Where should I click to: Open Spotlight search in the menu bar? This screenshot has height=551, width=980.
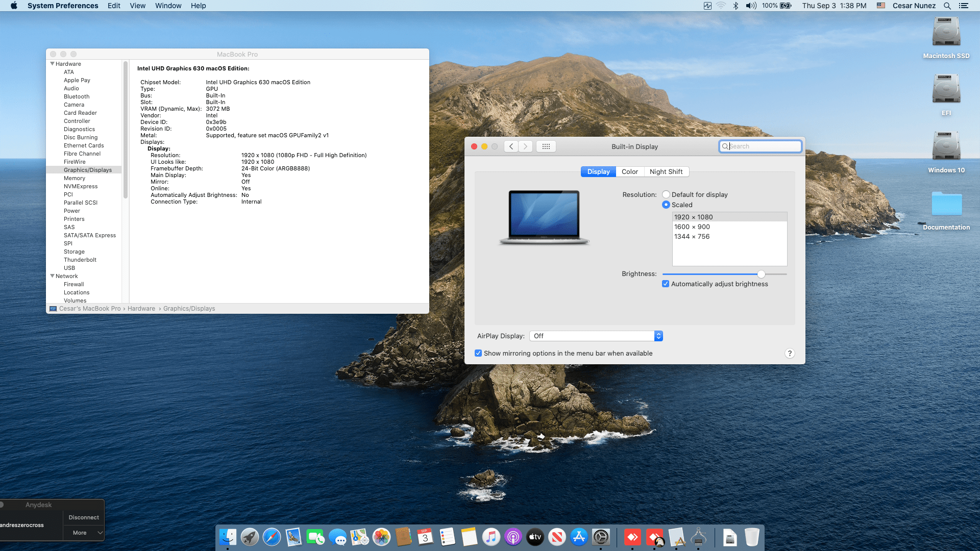[x=947, y=6]
